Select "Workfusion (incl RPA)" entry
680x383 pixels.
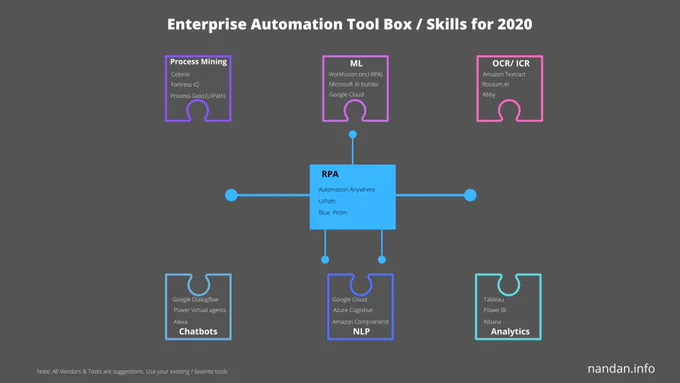coord(356,74)
